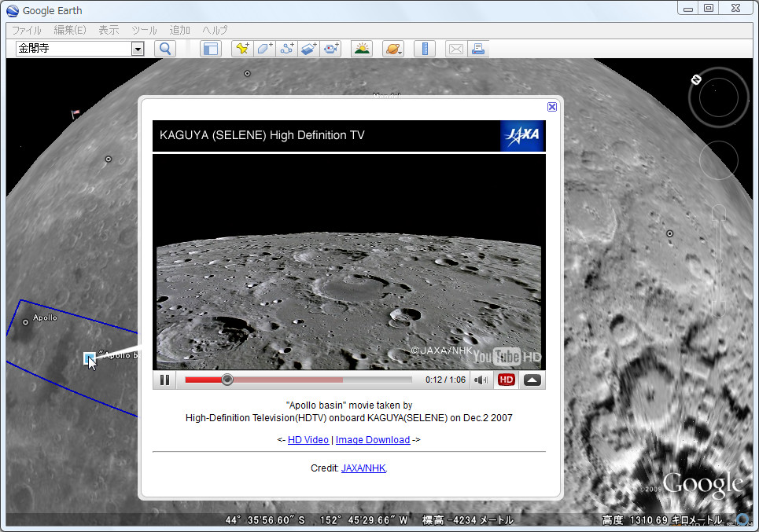Toggle HD quality on the video player
This screenshot has width=759, height=532.
(507, 380)
